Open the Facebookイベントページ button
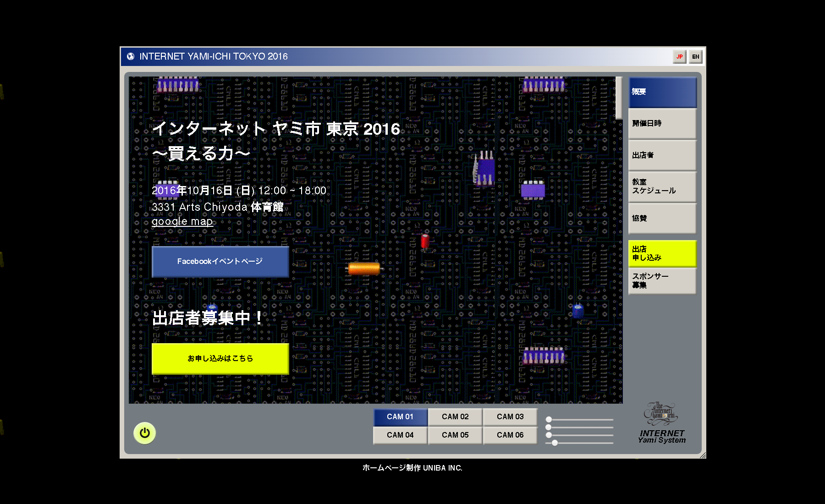Screen dimensions: 825x504 pos(220,262)
